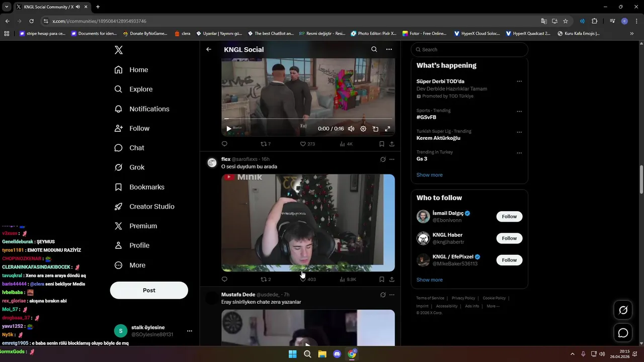
Task: Go to Home in sidebar
Action: pyautogui.click(x=131, y=70)
